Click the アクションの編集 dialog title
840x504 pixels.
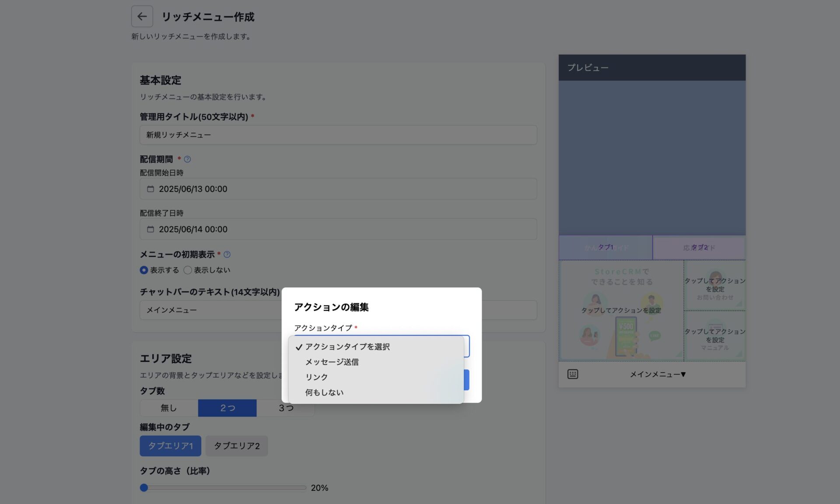[x=331, y=307]
